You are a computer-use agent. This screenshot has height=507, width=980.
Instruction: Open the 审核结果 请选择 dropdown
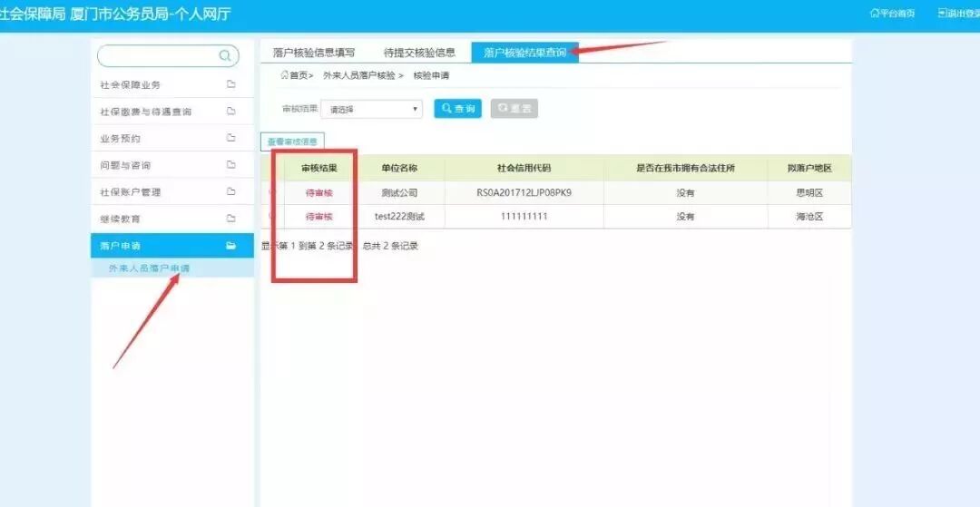click(372, 109)
